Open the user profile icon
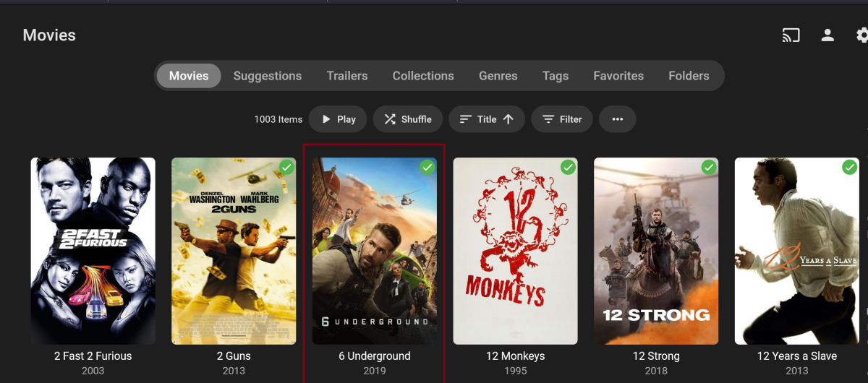 click(x=827, y=35)
